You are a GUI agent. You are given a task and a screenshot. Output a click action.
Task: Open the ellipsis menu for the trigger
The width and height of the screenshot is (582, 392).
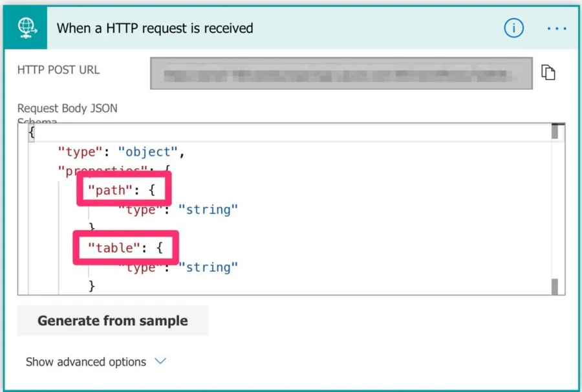pyautogui.click(x=556, y=28)
